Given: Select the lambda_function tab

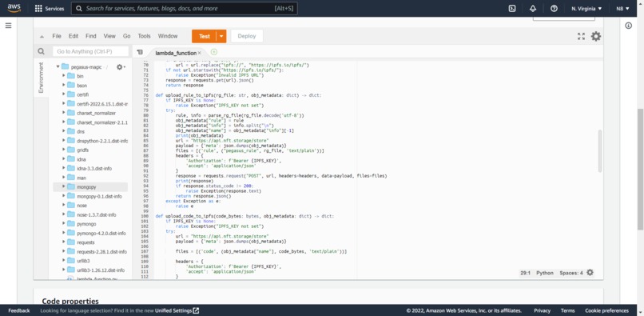Looking at the screenshot, I should pyautogui.click(x=175, y=53).
